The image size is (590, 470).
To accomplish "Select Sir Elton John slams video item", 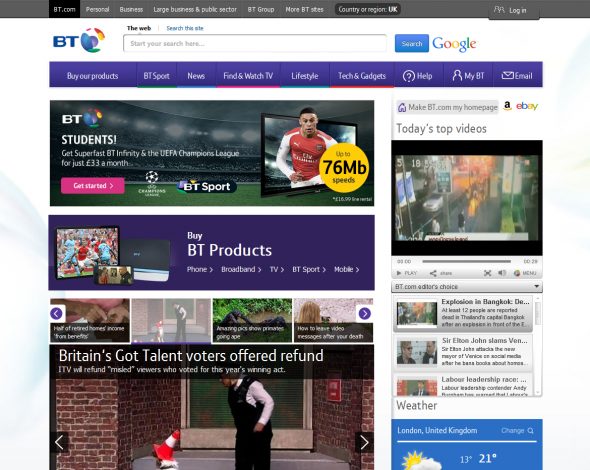I will [x=463, y=352].
